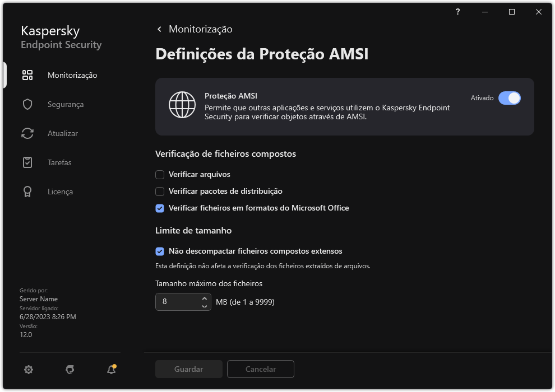Image resolution: width=555 pixels, height=392 pixels.
Task: Disable Não descompactar ficheiros compostos extensos
Action: pyautogui.click(x=160, y=251)
